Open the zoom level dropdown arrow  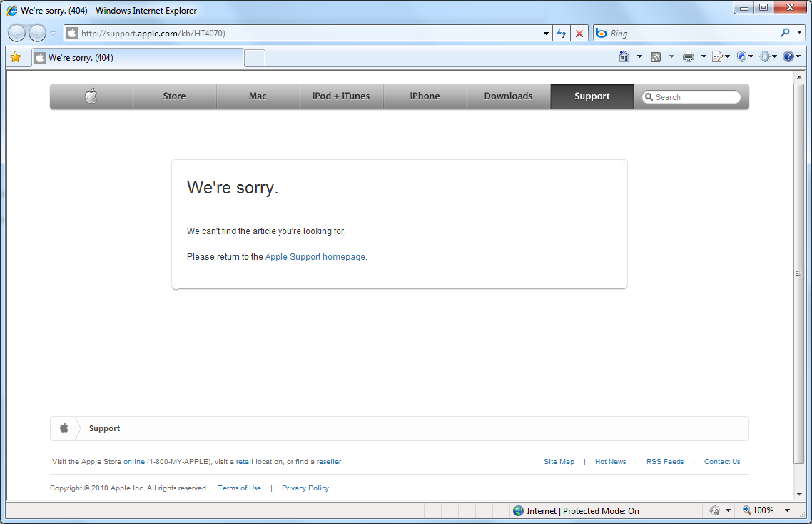[x=787, y=510]
